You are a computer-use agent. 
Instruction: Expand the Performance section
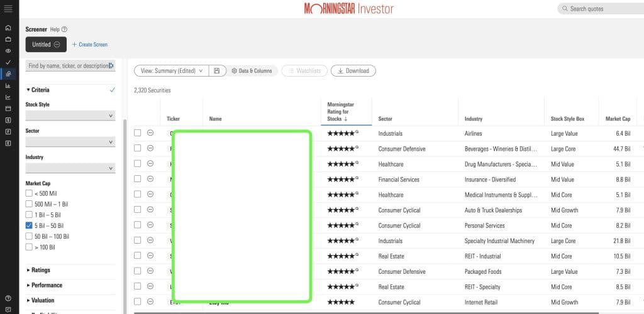(45, 285)
